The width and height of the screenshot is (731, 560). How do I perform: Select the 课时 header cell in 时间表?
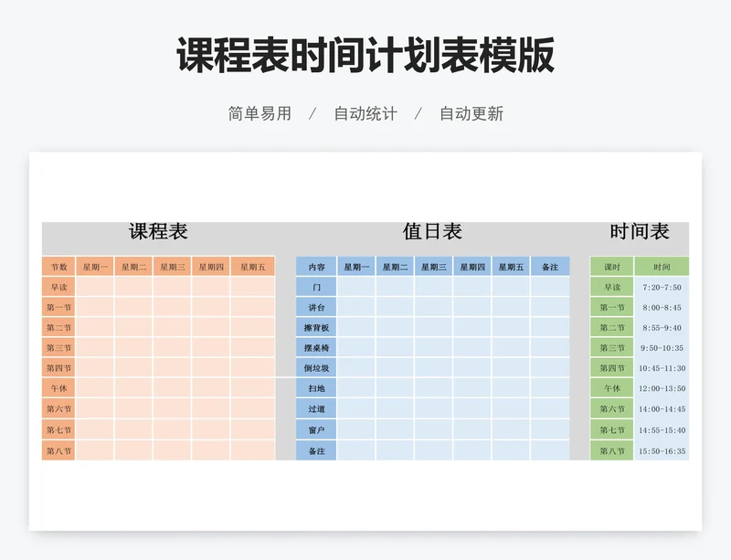tap(611, 267)
